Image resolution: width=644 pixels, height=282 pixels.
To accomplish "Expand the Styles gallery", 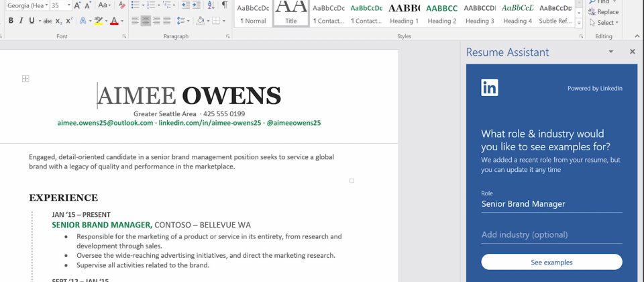I will click(579, 23).
